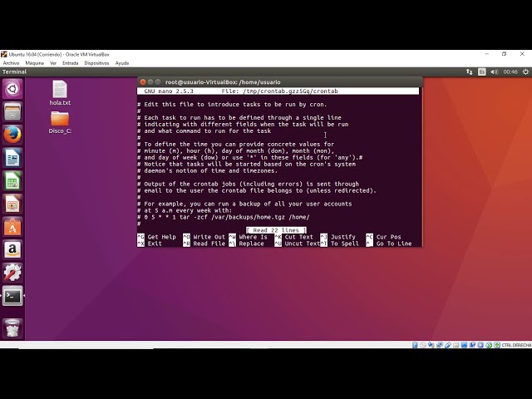
Task: Close the root terminal window with the red button
Action: (143, 82)
